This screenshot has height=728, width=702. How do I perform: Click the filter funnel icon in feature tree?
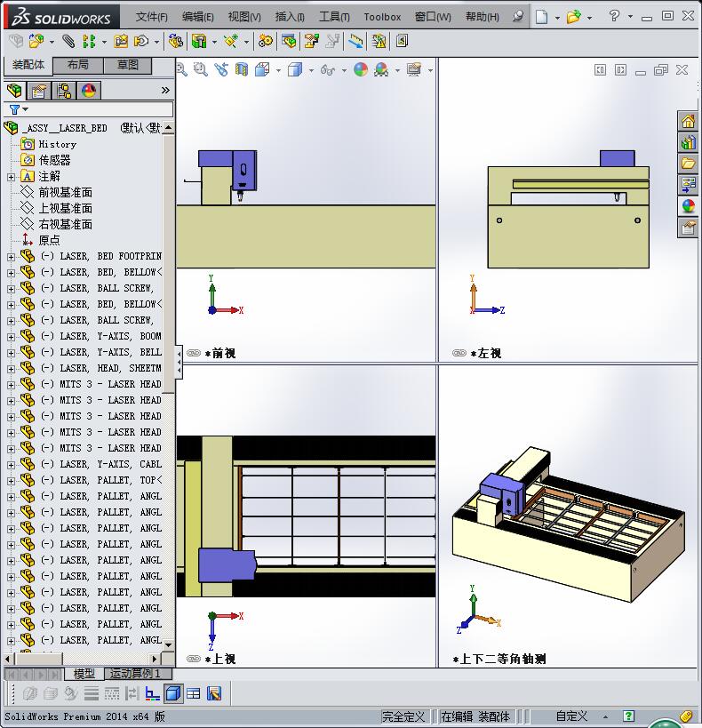click(x=14, y=109)
